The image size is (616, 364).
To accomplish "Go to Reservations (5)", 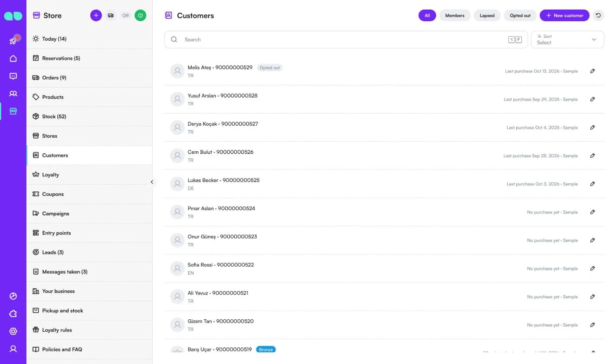I will coord(89,58).
